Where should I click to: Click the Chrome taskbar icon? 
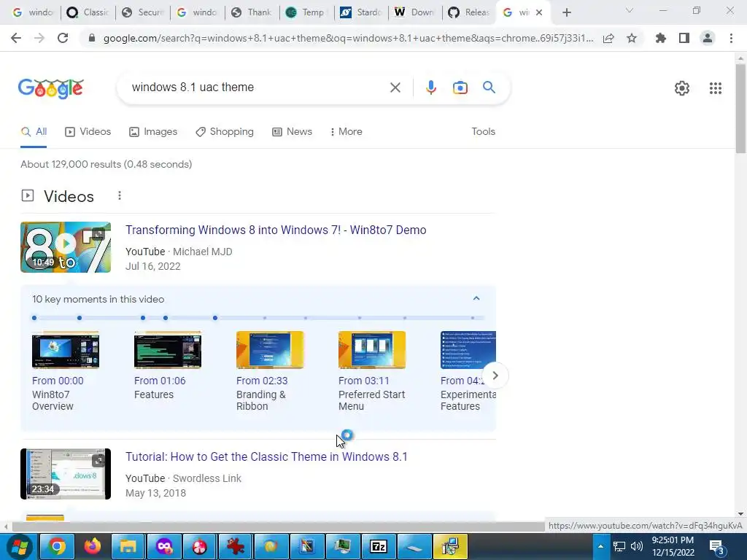coord(56,546)
